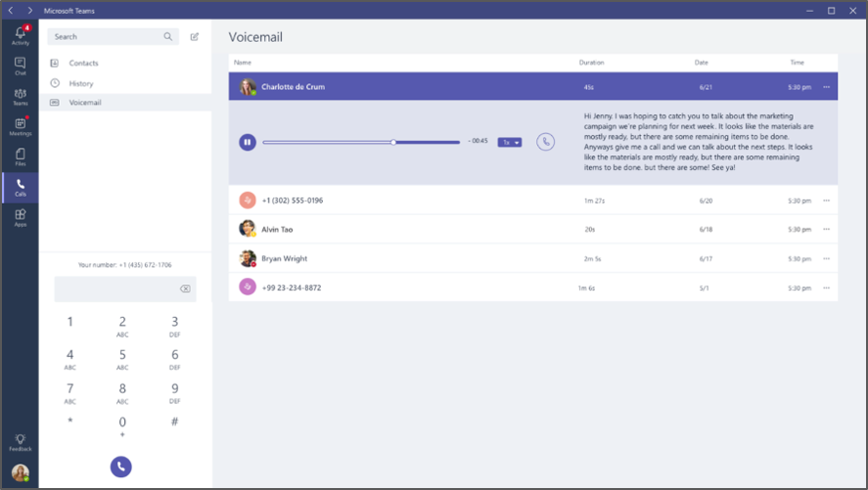Click the 'Your number' text
The height and width of the screenshot is (490, 868).
(125, 265)
